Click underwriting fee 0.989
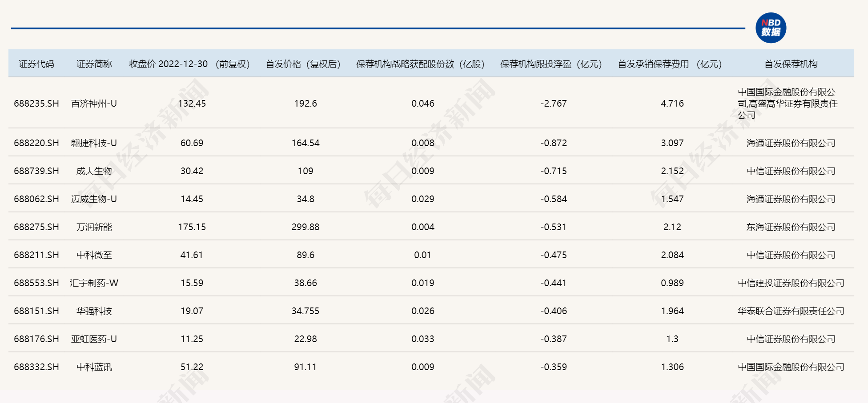 [x=672, y=283]
